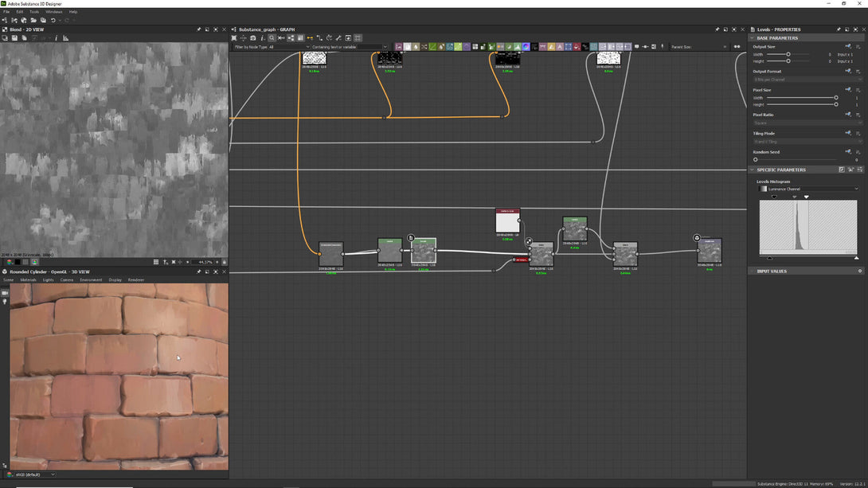Pin the Rounded Cylinder 3D View panel
Image resolution: width=868 pixels, height=488 pixels.
(199, 271)
